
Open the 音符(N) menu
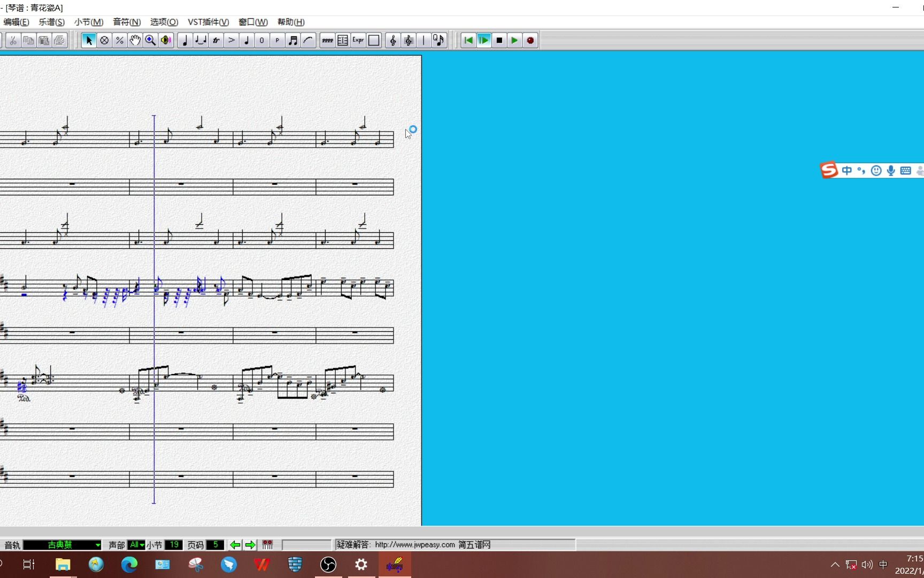tap(127, 22)
